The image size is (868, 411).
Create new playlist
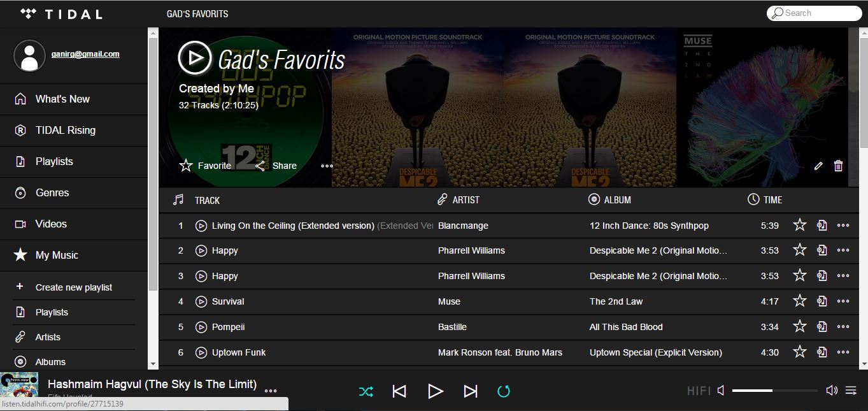(74, 287)
